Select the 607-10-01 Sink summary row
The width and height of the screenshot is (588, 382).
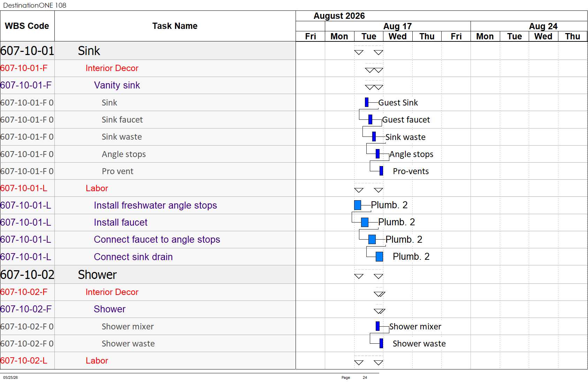pos(148,51)
